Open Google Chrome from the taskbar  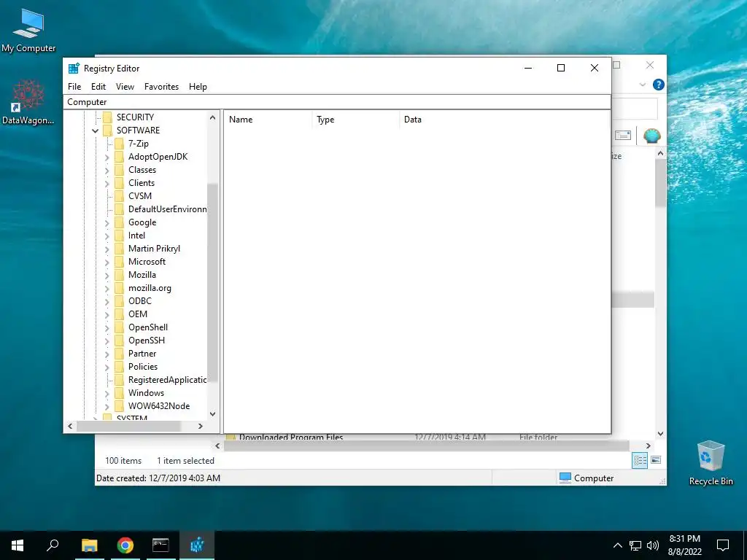click(125, 545)
